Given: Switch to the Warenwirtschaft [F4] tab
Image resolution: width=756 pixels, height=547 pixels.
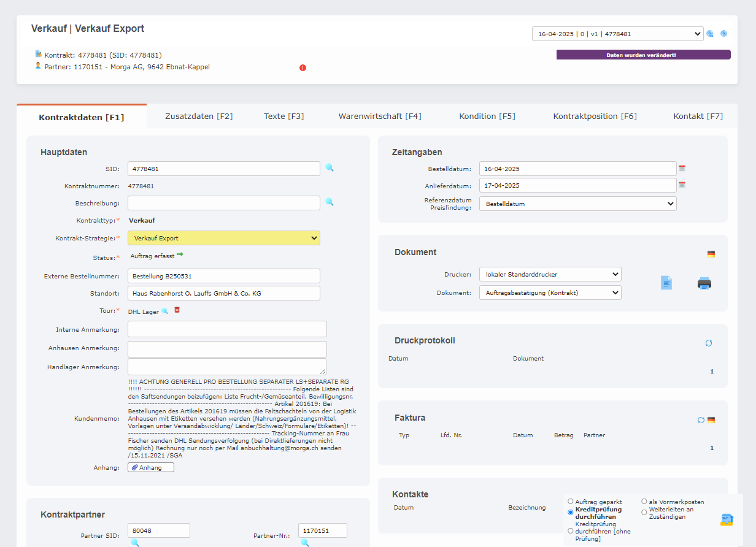Looking at the screenshot, I should pos(380,116).
